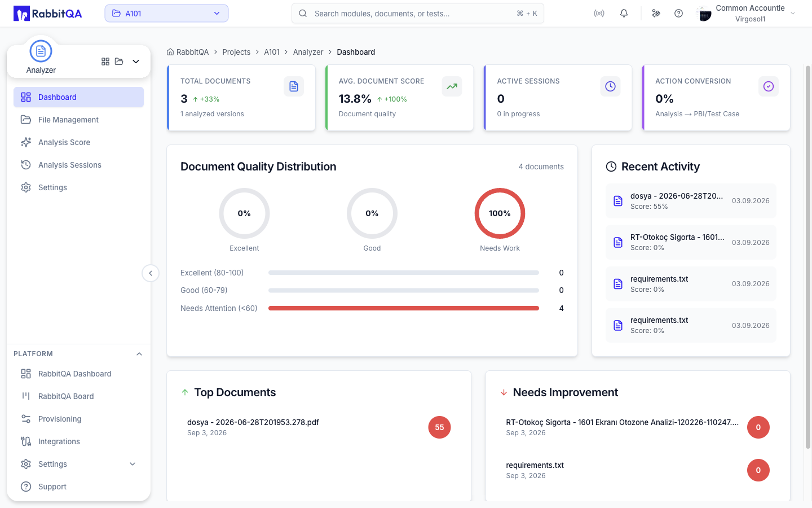Screen dimensions: 812x508
Task: Click the RabbitQA Board icon
Action: click(26, 396)
